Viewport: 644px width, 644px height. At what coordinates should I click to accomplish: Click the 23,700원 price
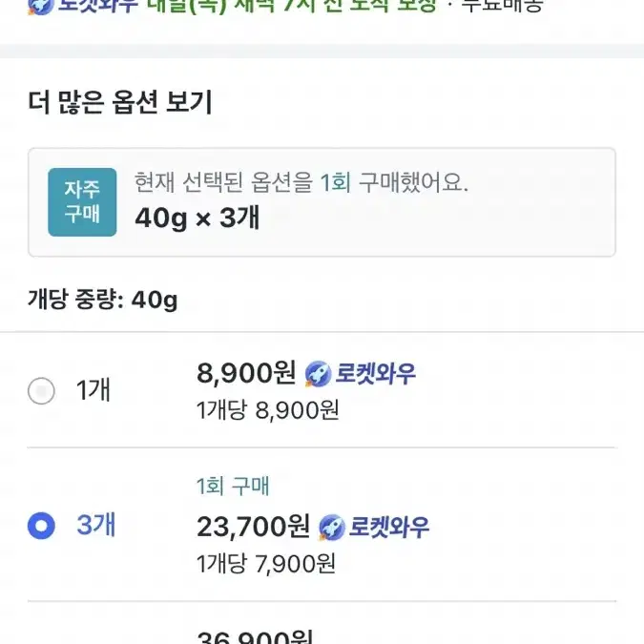[253, 527]
